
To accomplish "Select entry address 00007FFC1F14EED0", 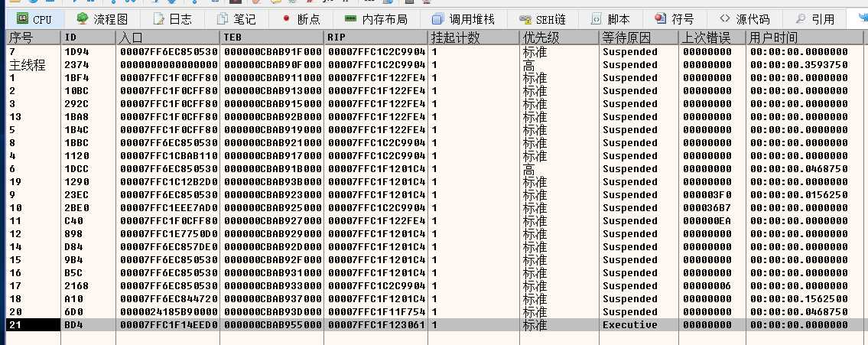I will (169, 325).
